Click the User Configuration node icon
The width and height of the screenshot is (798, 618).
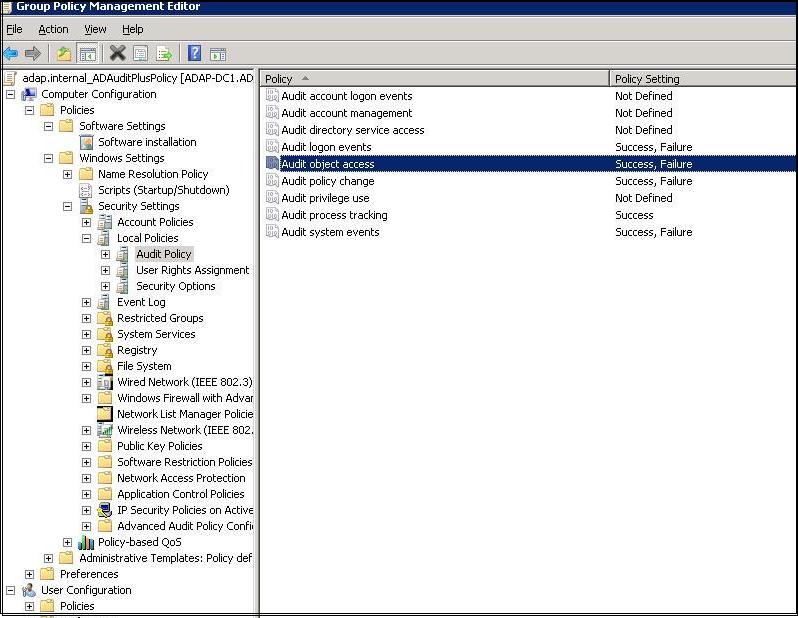[x=29, y=590]
